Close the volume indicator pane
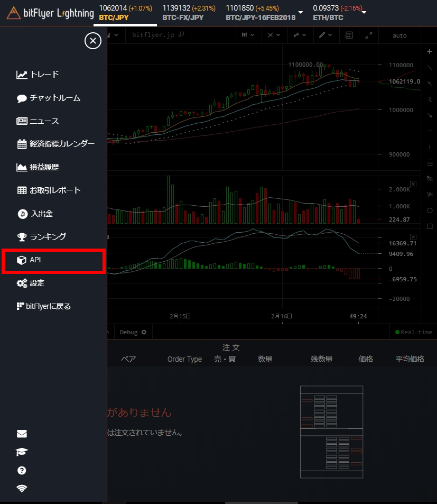The image size is (437, 504). (413, 184)
